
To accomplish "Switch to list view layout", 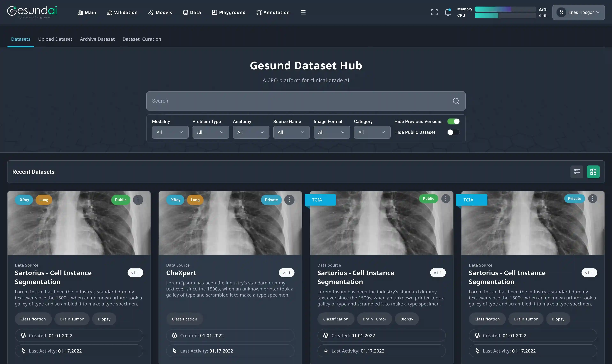I will point(576,172).
